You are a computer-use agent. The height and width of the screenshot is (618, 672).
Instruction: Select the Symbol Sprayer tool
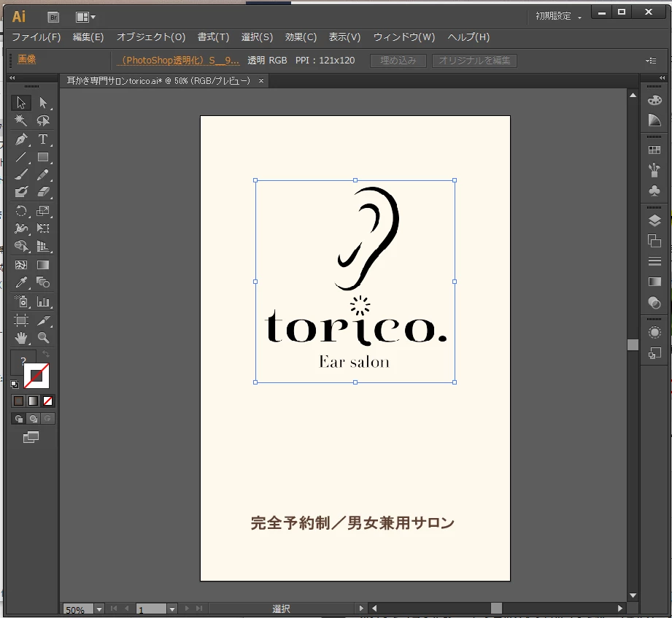21,302
